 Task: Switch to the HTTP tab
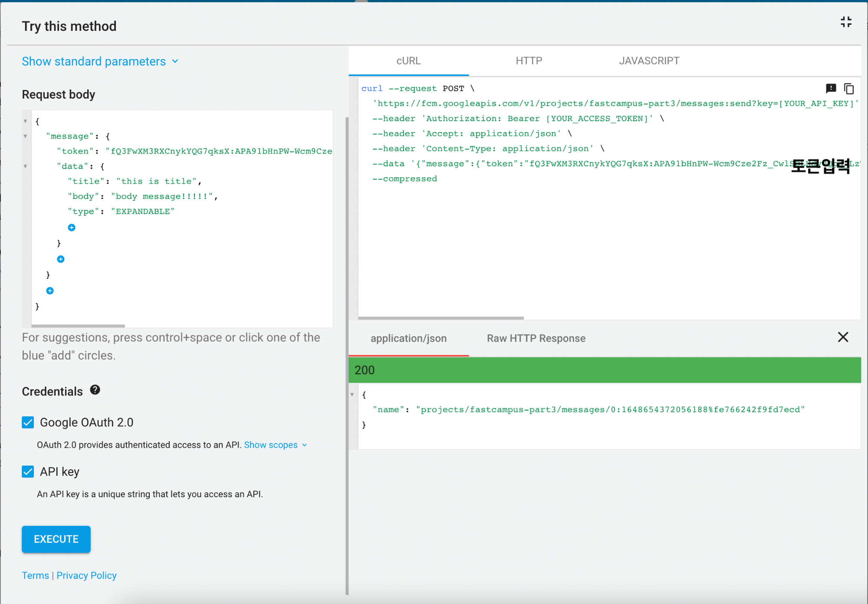pos(529,61)
